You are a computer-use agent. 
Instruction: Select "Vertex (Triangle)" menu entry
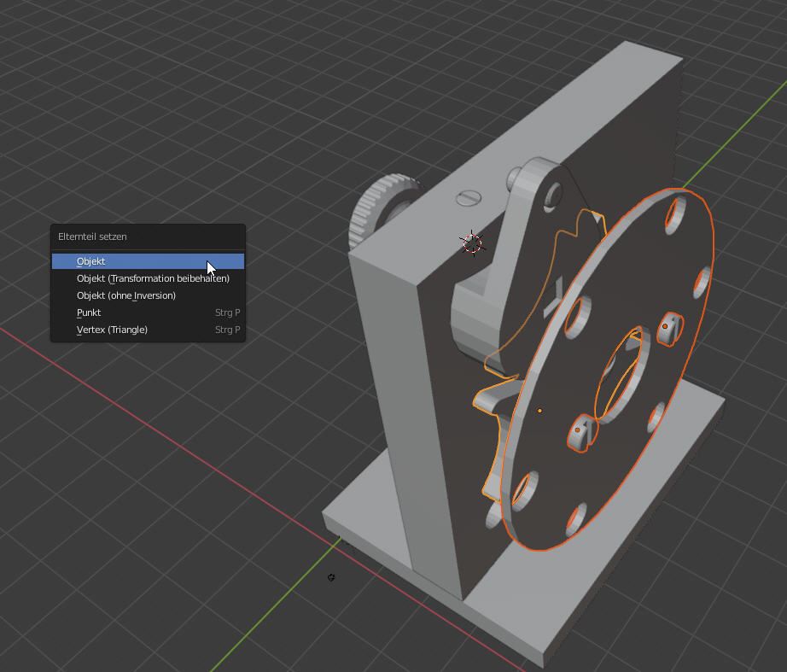tap(148, 330)
